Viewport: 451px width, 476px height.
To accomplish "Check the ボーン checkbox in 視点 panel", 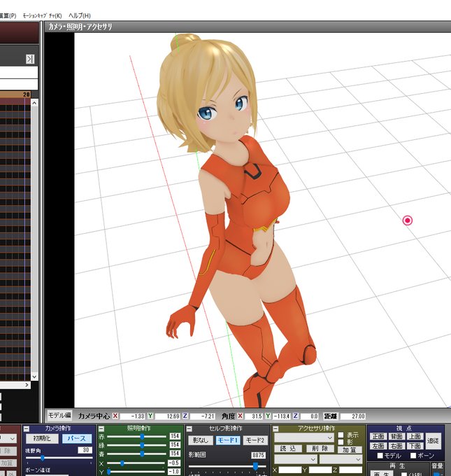I will click(x=413, y=456).
